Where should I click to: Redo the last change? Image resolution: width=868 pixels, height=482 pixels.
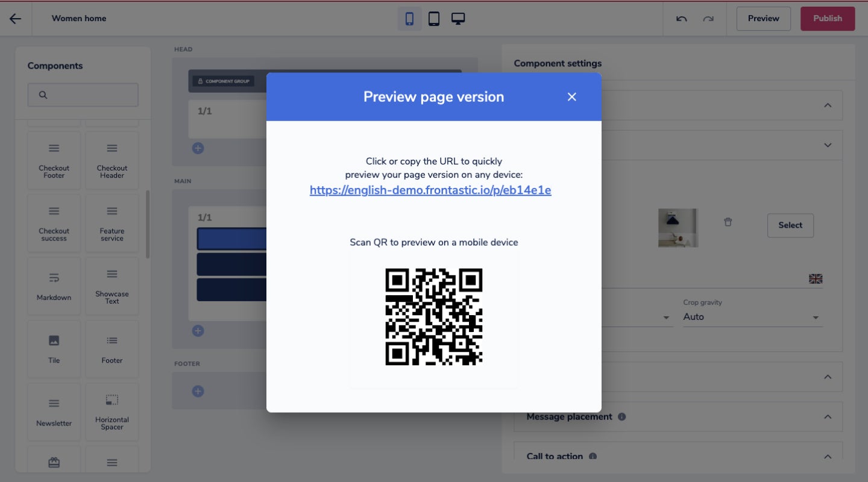point(708,19)
